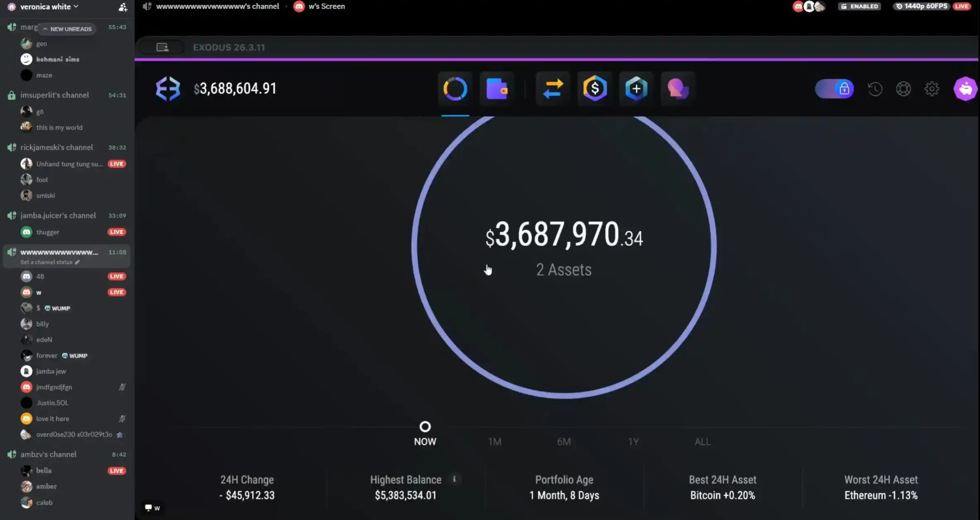Image resolution: width=980 pixels, height=520 pixels.
Task: Select user Justin.SOL
Action: click(x=52, y=403)
